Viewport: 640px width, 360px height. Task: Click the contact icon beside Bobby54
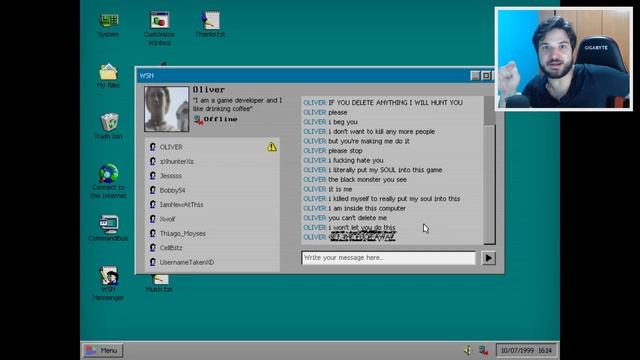[153, 190]
